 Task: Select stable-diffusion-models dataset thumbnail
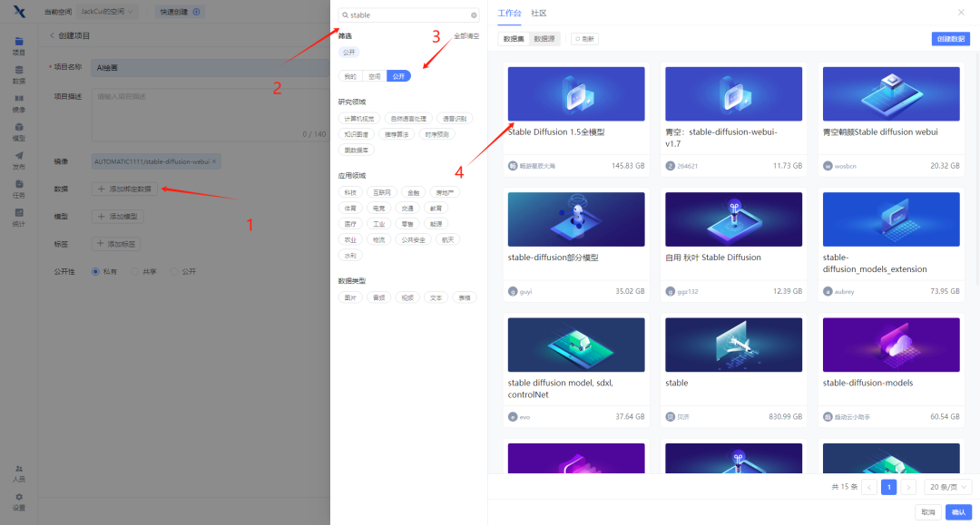tap(891, 345)
